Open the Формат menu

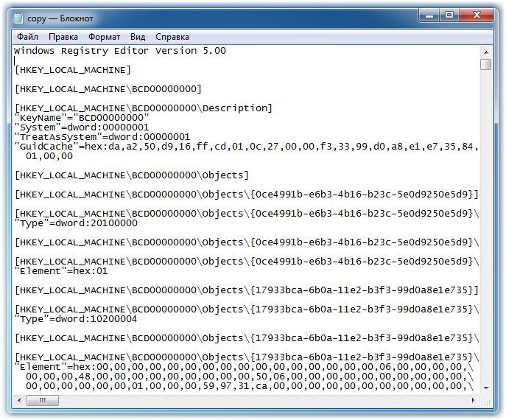[x=105, y=37]
